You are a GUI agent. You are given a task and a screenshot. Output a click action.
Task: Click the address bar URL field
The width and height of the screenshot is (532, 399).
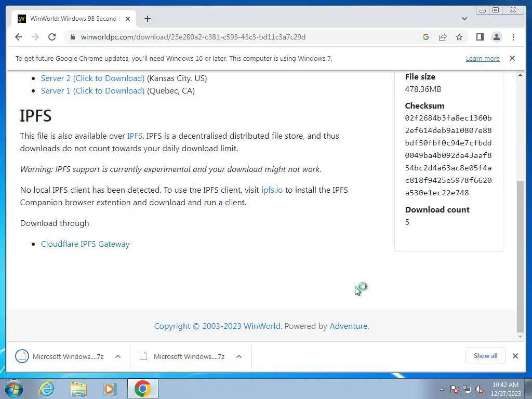pos(193,37)
